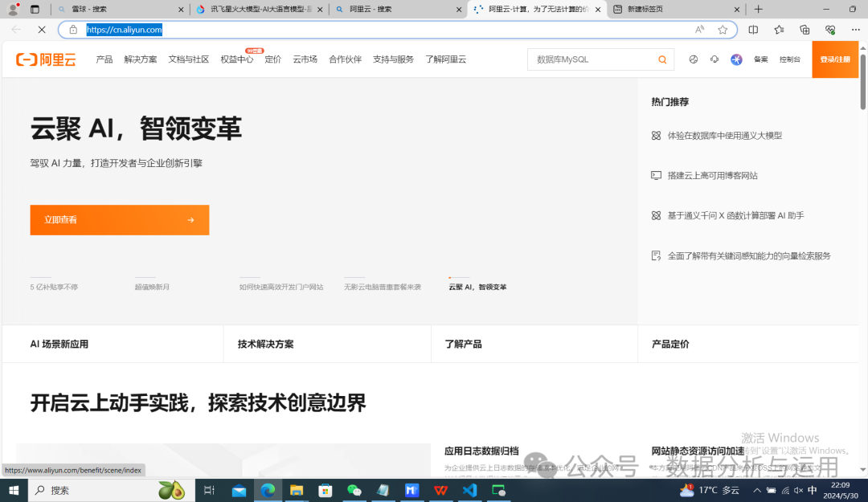Open 权益中心 navigation menu
Viewport: 868px width, 502px height.
coord(237,59)
